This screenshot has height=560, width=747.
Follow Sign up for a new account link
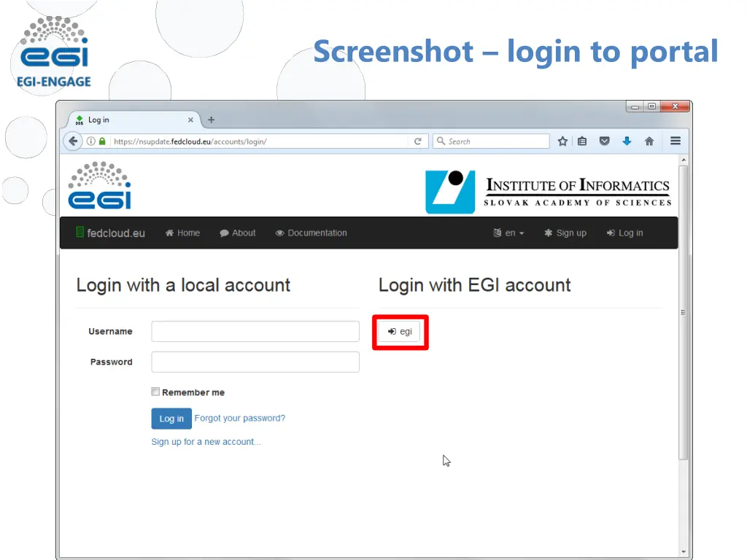pos(206,442)
